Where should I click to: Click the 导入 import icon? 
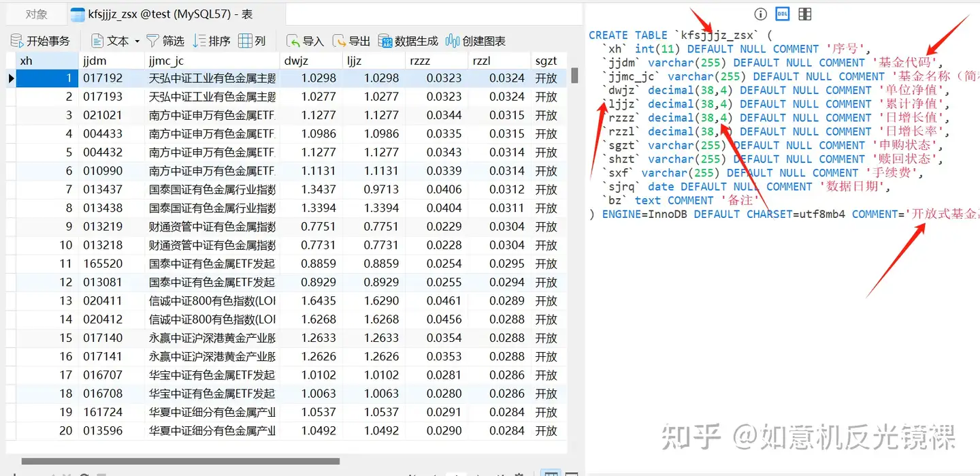click(x=293, y=41)
